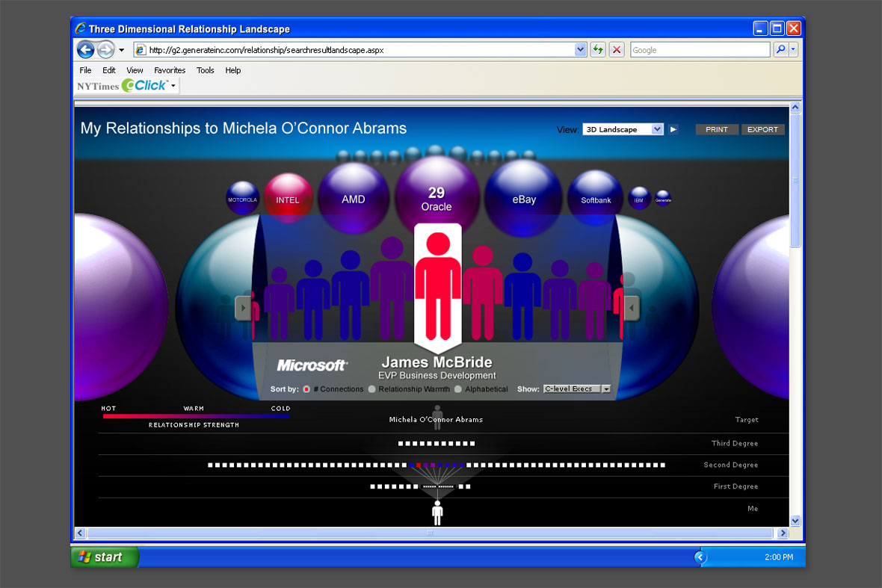Sort by Alphabetical radio button

(458, 389)
